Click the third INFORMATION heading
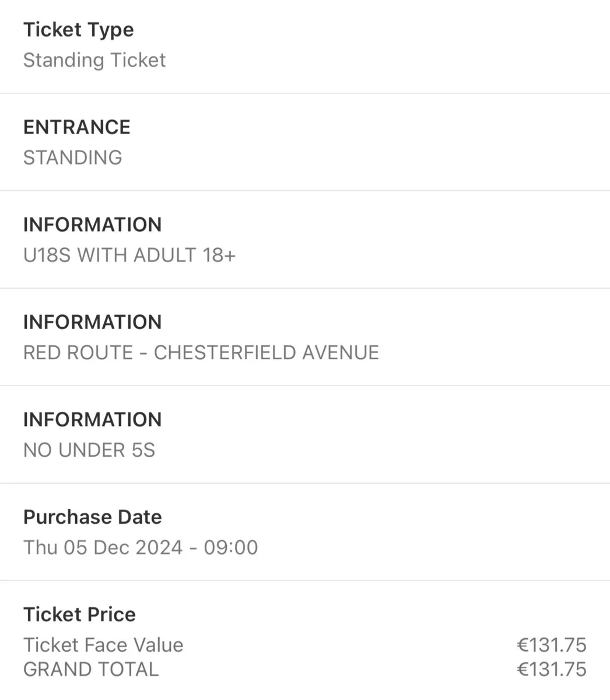This screenshot has width=610, height=700. click(x=93, y=419)
